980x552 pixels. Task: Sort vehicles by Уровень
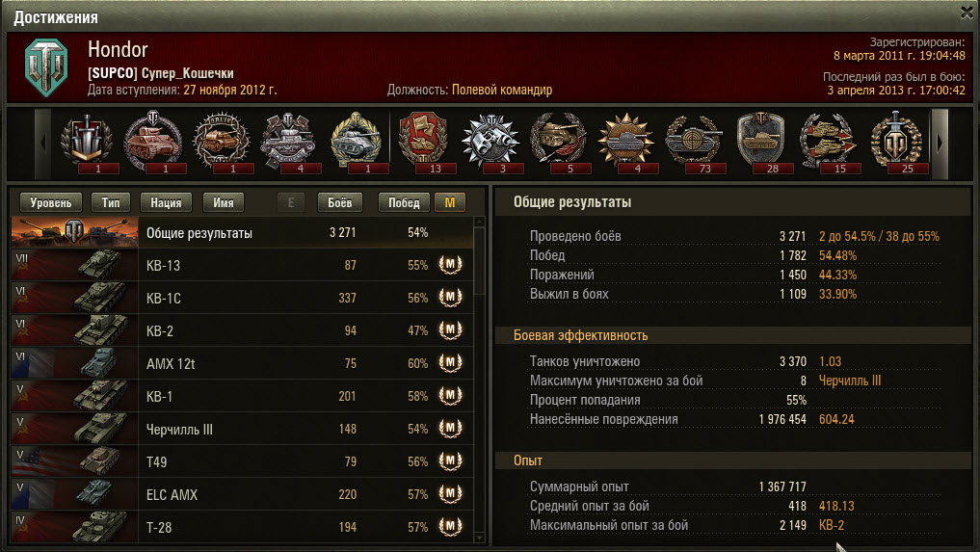[51, 202]
